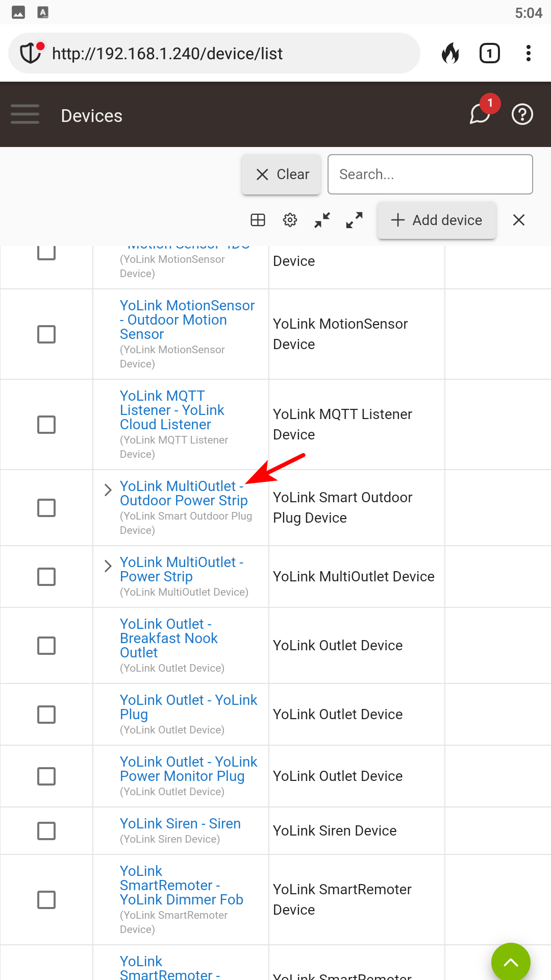This screenshot has width=551, height=980.
Task: Expand all rows with outward arrows icon
Action: coord(354,220)
